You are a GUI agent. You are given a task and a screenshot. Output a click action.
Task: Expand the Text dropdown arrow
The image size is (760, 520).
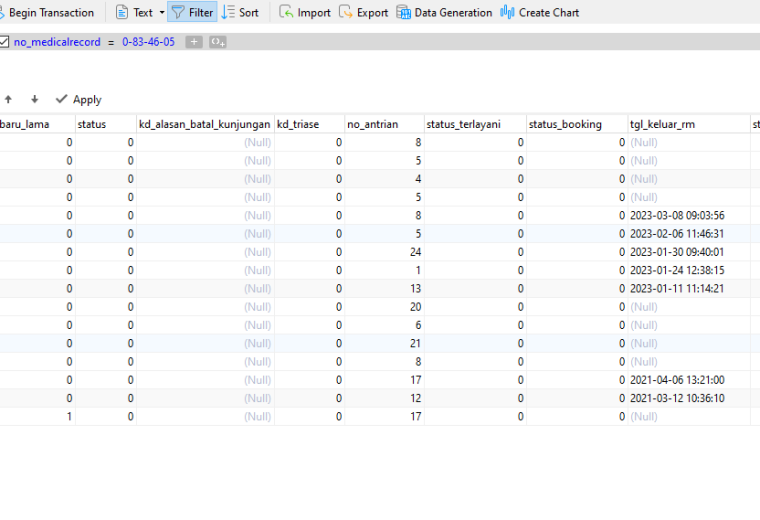pos(162,13)
